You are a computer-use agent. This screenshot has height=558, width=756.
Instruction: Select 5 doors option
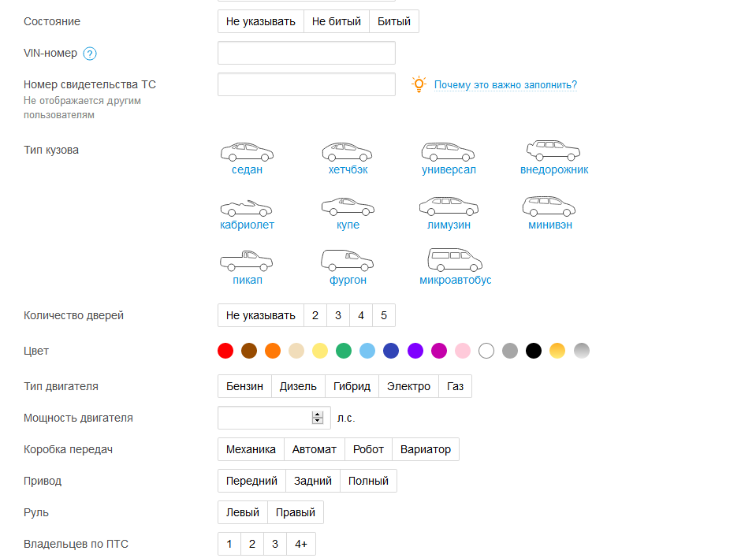pos(384,315)
